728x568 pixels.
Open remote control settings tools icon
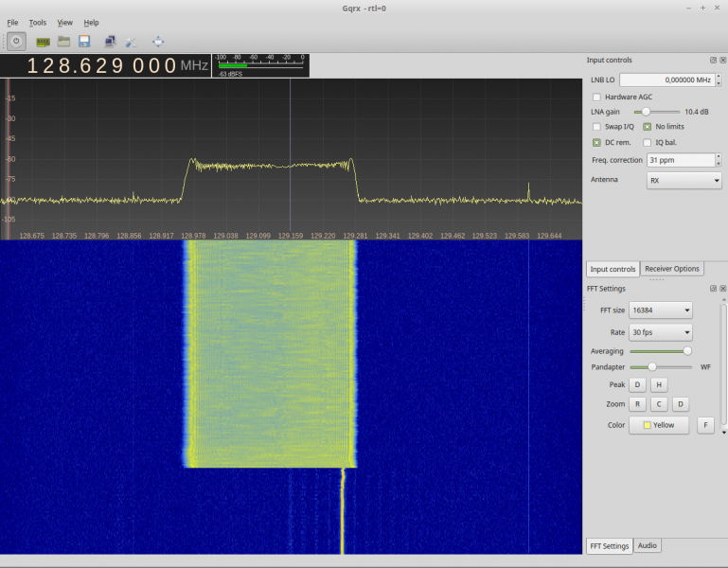(x=131, y=42)
